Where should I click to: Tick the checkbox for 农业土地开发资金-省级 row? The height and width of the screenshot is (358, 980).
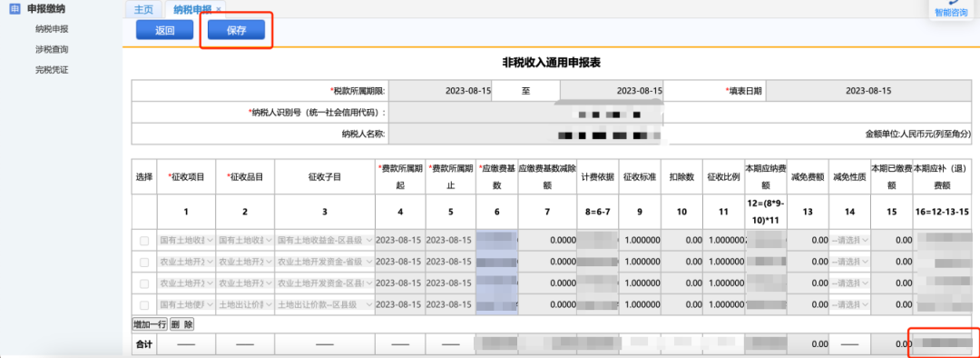coord(144,262)
